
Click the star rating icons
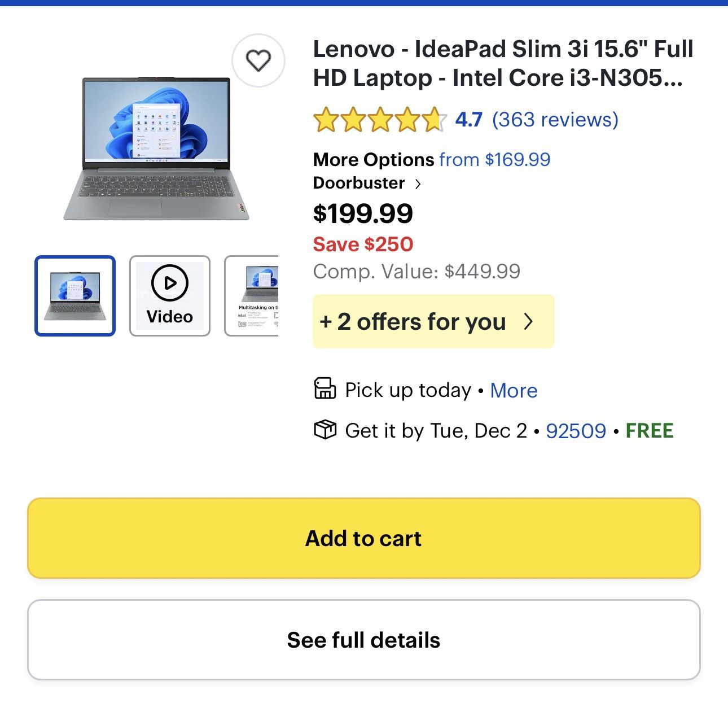pyautogui.click(x=379, y=120)
